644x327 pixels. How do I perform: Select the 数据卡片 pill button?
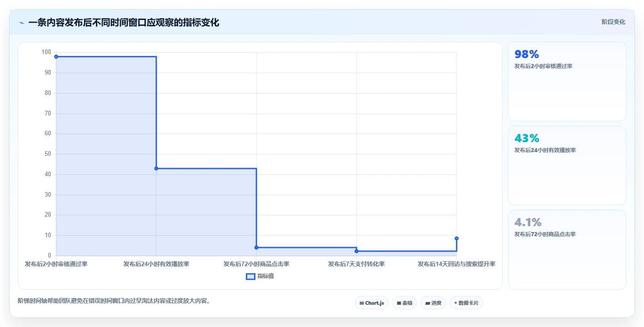pyautogui.click(x=466, y=303)
